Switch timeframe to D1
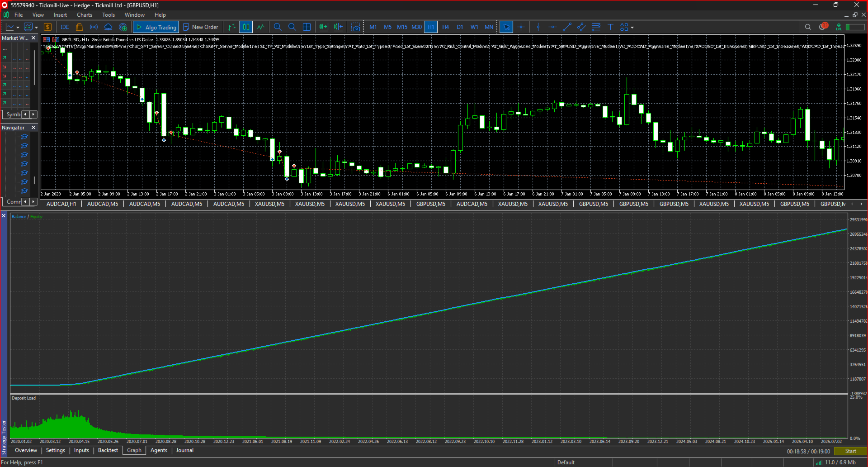868x467 pixels. [x=460, y=27]
